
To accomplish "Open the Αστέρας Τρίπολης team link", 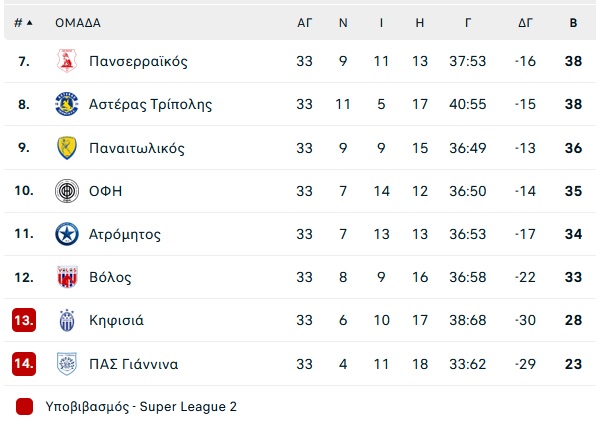I will [151, 104].
